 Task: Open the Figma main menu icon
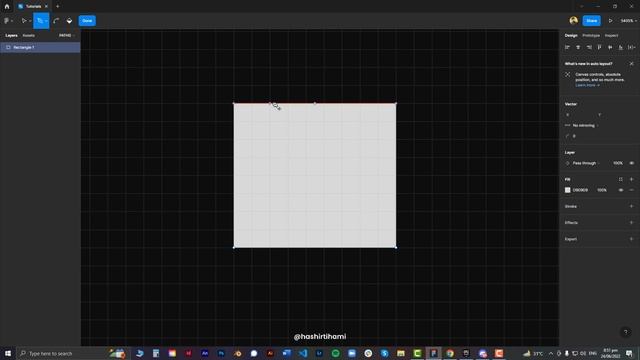click(7, 21)
